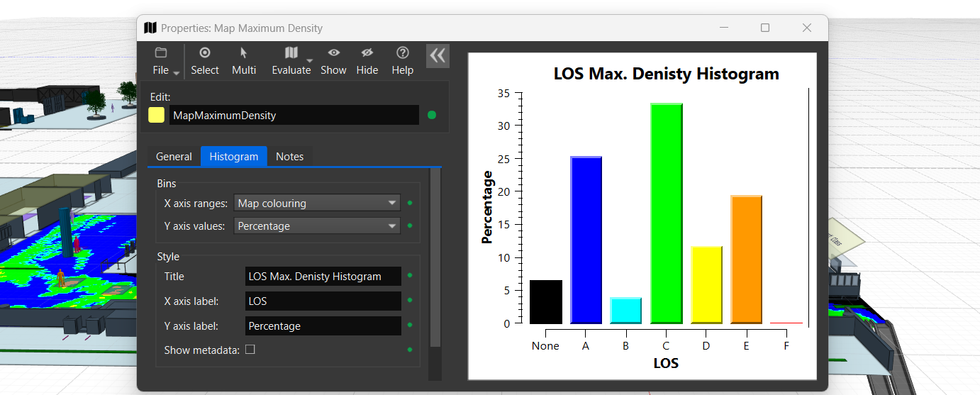Expand the Evaluate dropdown arrow
Viewport: 980px width, 395px height.
(311, 62)
